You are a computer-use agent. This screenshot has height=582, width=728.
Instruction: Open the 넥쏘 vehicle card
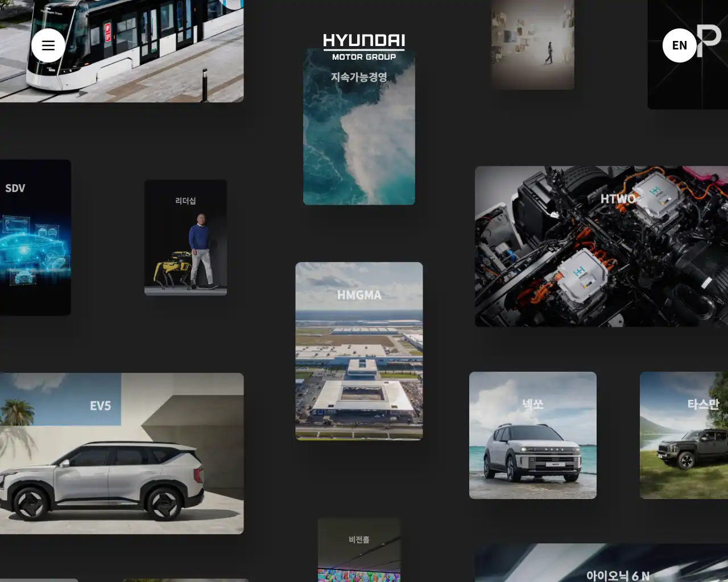click(532, 435)
